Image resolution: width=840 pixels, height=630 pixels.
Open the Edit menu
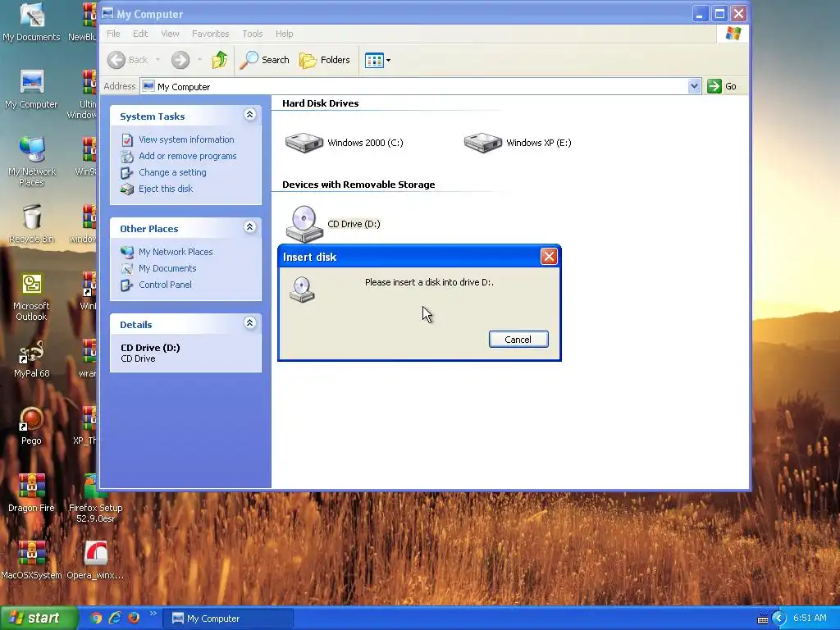point(140,34)
